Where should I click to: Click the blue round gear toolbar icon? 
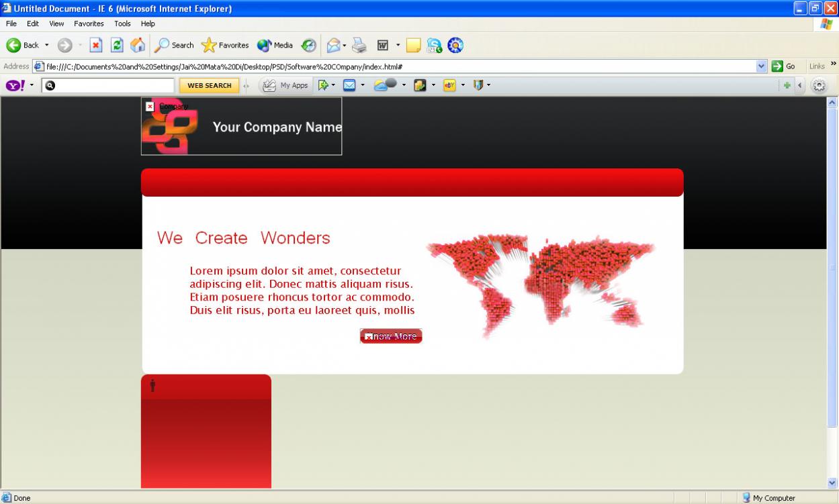pos(455,45)
